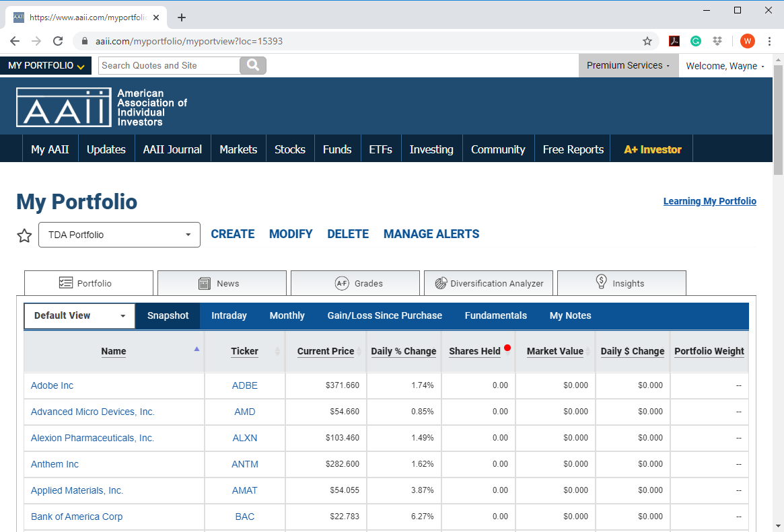
Task: Click DELETE portfolio link
Action: click(348, 234)
